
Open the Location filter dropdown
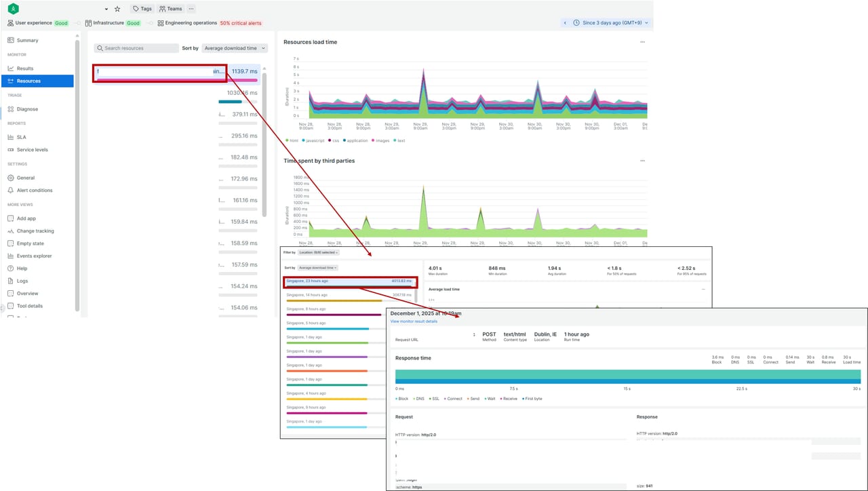pos(318,252)
